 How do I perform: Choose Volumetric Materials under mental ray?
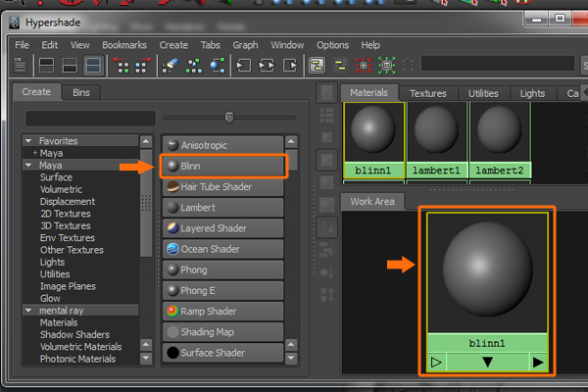[79, 346]
